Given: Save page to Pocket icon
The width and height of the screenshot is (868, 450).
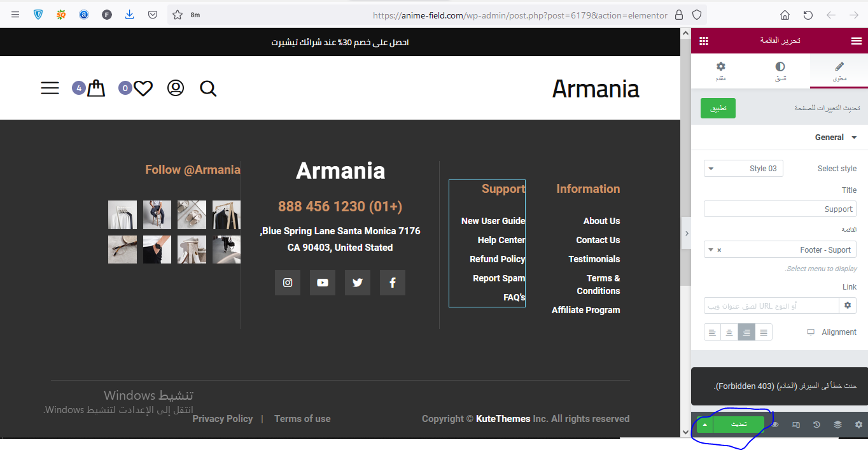Looking at the screenshot, I should [153, 15].
